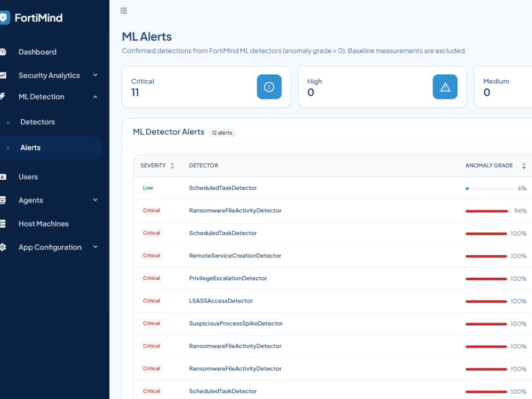Image resolution: width=532 pixels, height=399 pixels.
Task: Click the 94% grade value
Action: [520, 211]
